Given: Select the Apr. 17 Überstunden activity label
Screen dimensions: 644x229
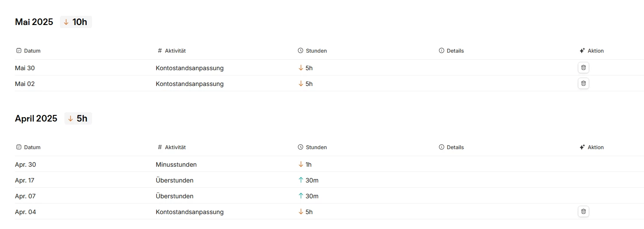Looking at the screenshot, I should coord(174,180).
